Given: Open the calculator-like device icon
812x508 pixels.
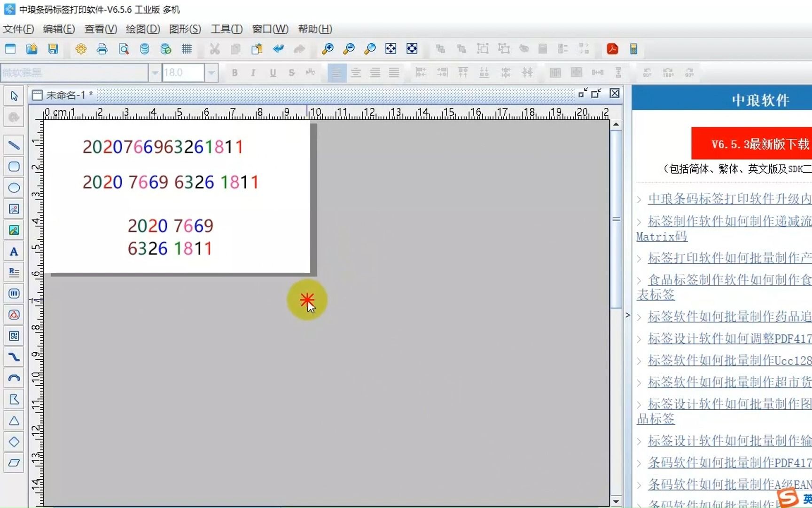Looking at the screenshot, I should point(633,49).
